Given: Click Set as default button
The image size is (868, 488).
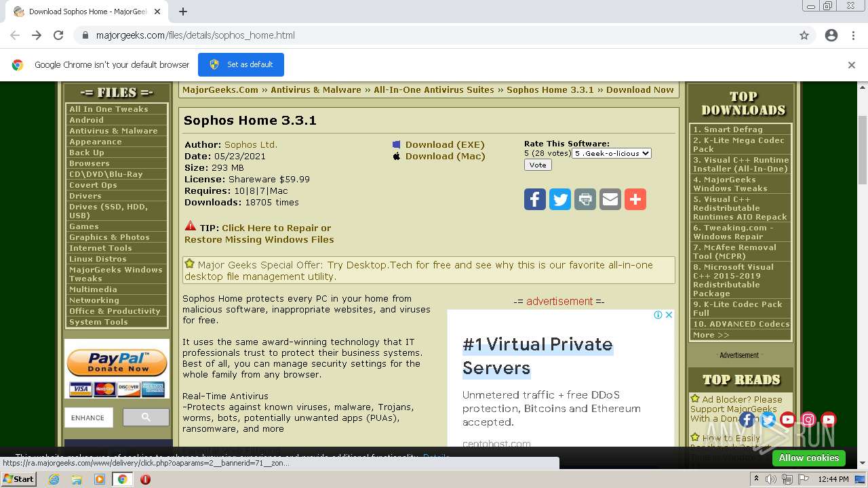Looking at the screenshot, I should pyautogui.click(x=241, y=64).
